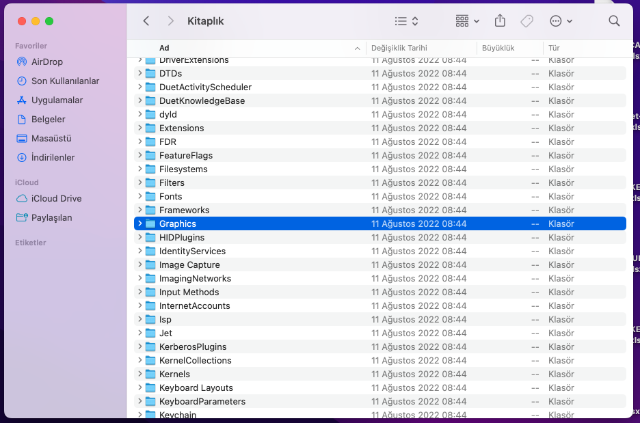
Task: Select the Image Capture folder row
Action: [x=190, y=265]
